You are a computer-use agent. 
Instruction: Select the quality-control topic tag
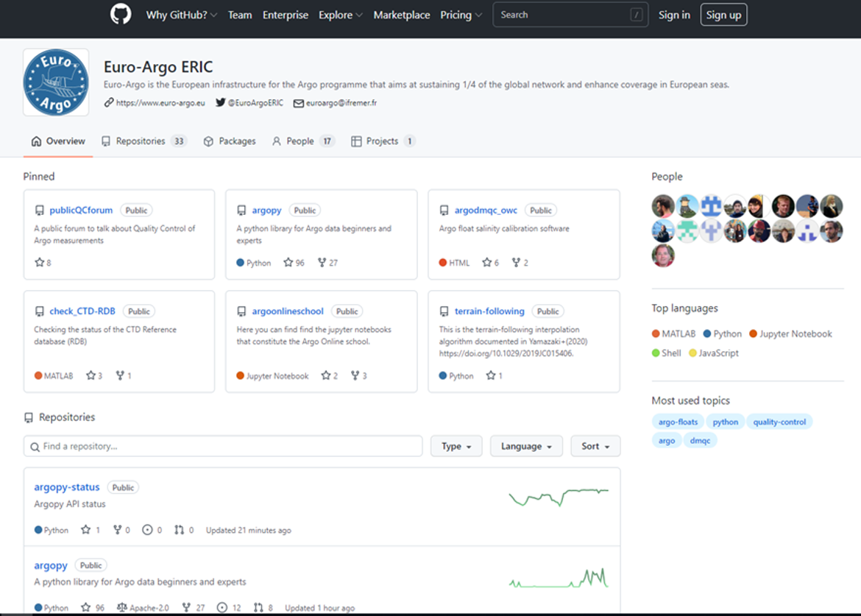tap(779, 422)
